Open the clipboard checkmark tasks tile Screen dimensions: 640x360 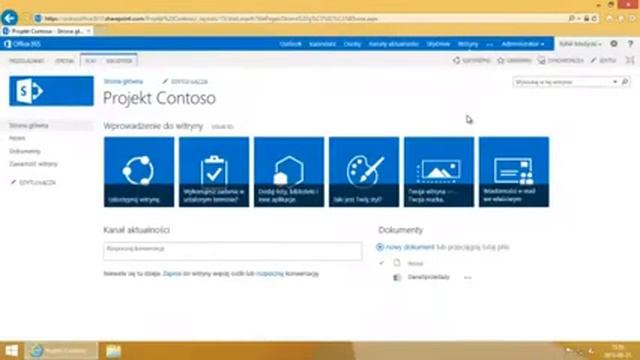pyautogui.click(x=214, y=172)
